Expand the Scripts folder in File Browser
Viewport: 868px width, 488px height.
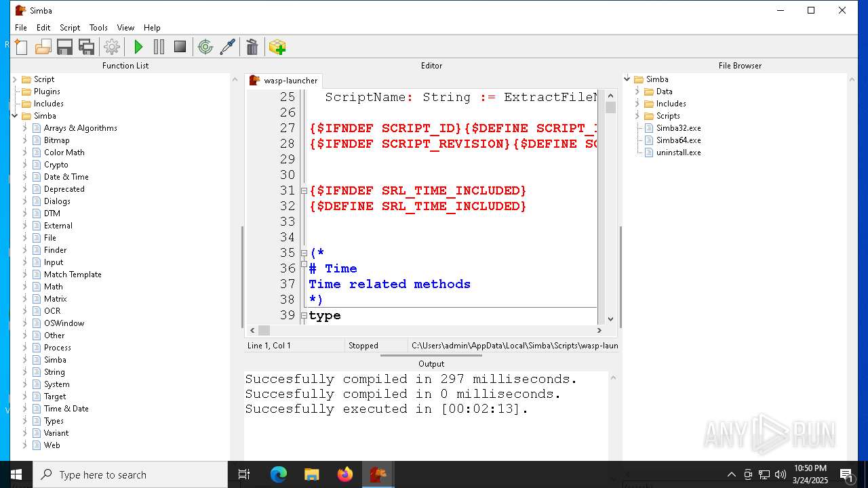(x=637, y=116)
